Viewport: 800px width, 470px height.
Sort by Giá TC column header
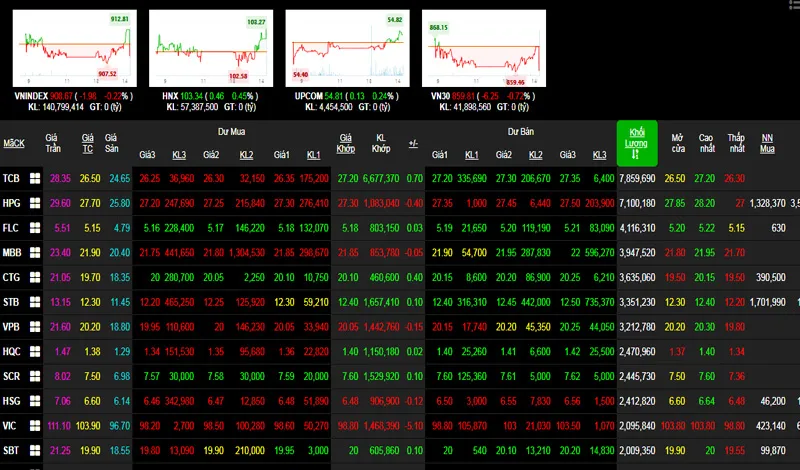[x=88, y=143]
